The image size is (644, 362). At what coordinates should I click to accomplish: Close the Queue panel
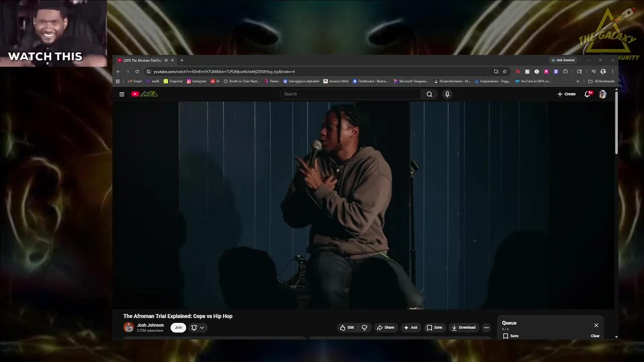point(596,325)
